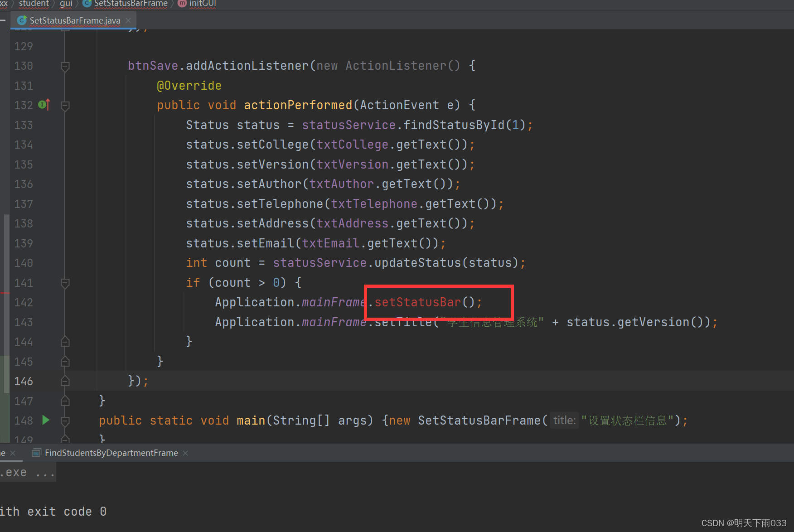Click txtAuthor on line 136
The height and width of the screenshot is (532, 794).
point(342,184)
